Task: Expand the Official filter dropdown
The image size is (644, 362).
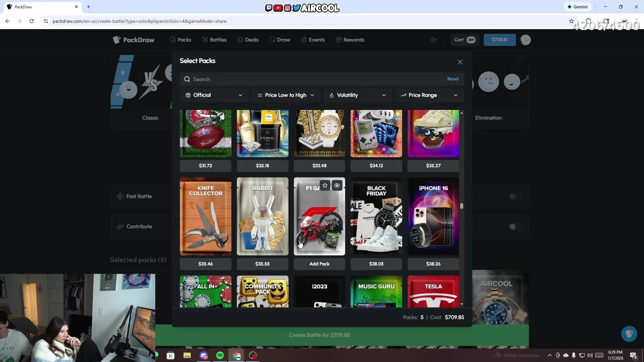Action: point(214,95)
